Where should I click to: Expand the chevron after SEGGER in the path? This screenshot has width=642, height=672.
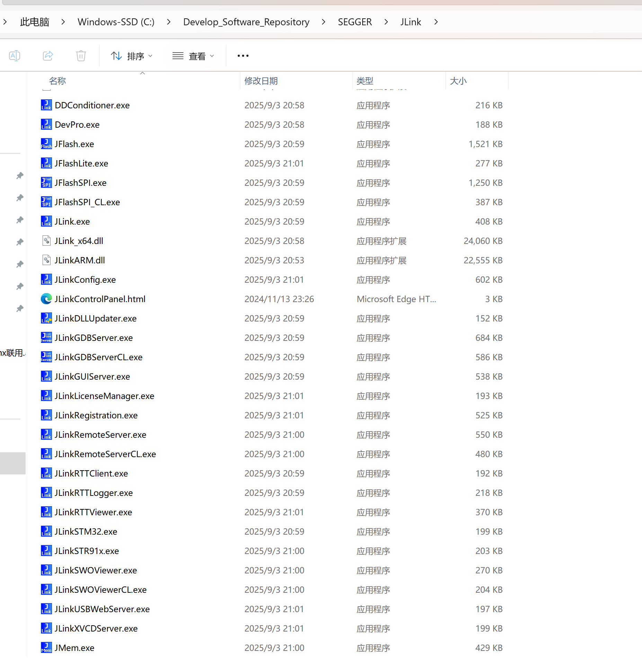point(386,22)
